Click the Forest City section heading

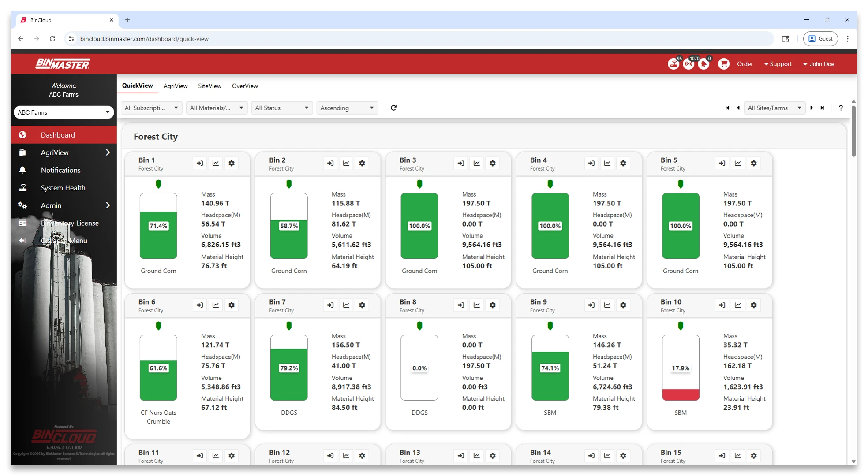coord(156,137)
